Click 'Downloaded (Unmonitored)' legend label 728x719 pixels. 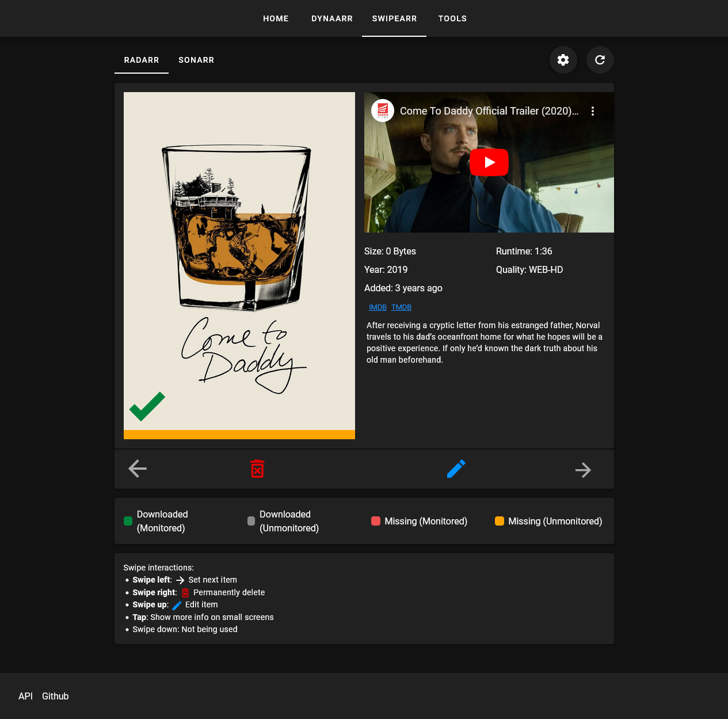pos(289,521)
